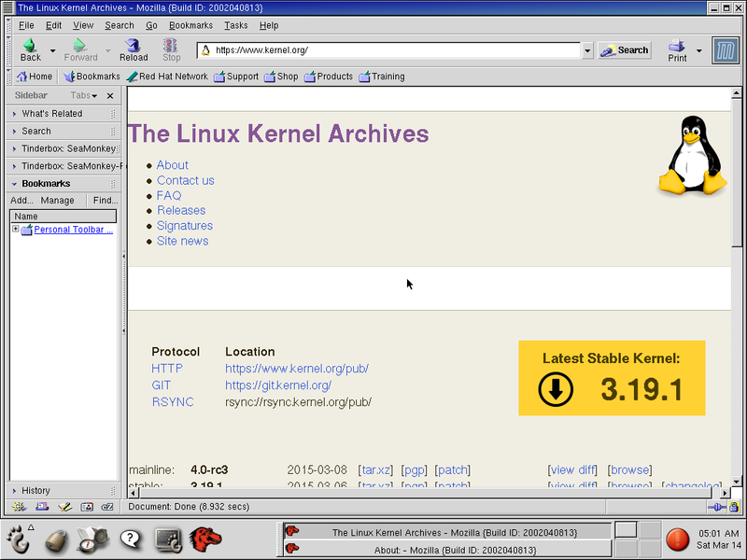
Task: Expand the Personal Toolbar folder tree node
Action: [x=15, y=229]
